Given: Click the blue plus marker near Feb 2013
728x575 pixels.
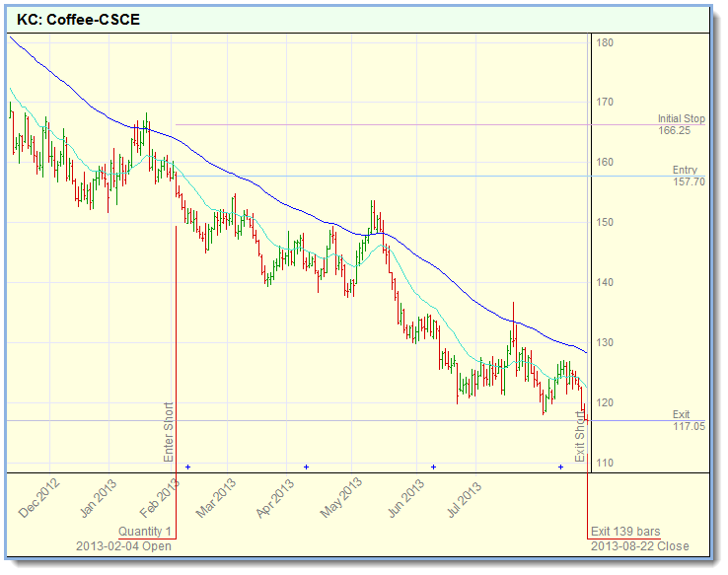Looking at the screenshot, I should 186,467.
